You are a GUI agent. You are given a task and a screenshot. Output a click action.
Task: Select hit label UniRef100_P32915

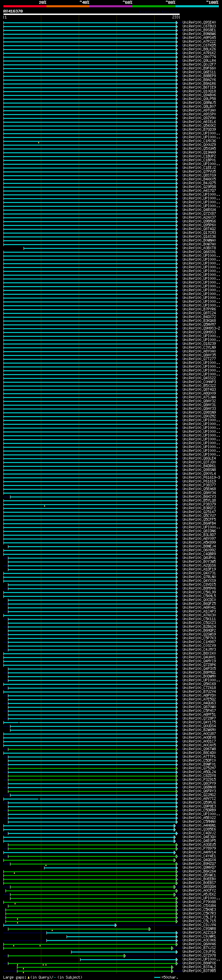tap(199, 779)
